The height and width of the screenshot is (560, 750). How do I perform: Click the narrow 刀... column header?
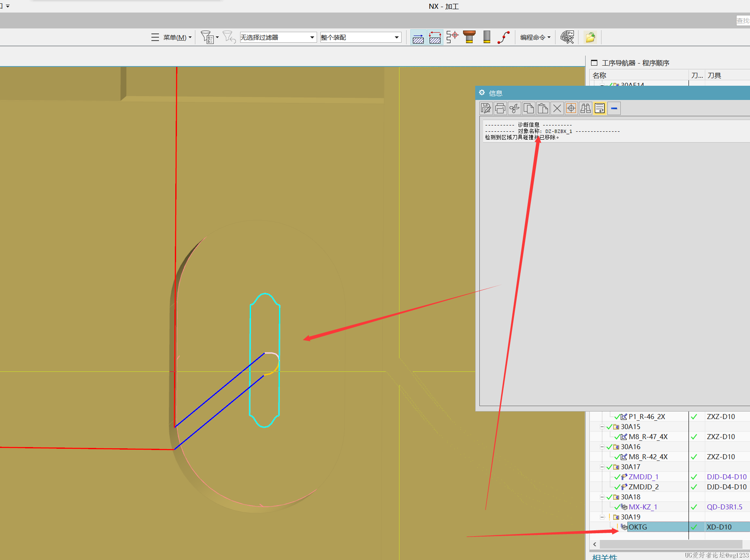(x=697, y=75)
